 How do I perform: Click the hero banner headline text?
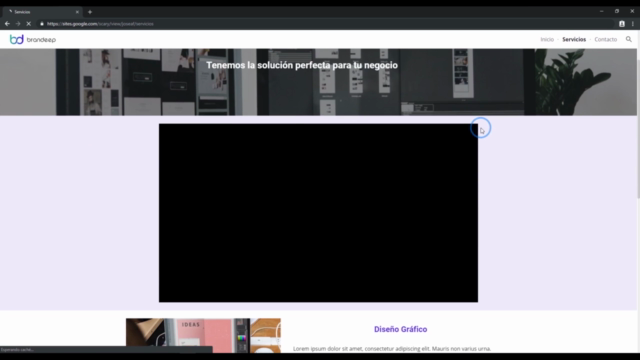[302, 65]
